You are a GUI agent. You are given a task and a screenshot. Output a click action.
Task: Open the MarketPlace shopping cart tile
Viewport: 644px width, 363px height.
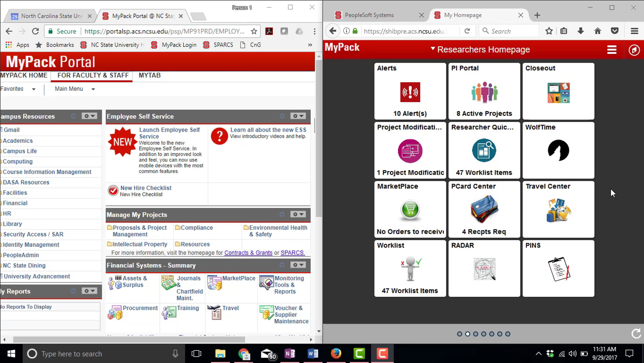click(x=410, y=210)
